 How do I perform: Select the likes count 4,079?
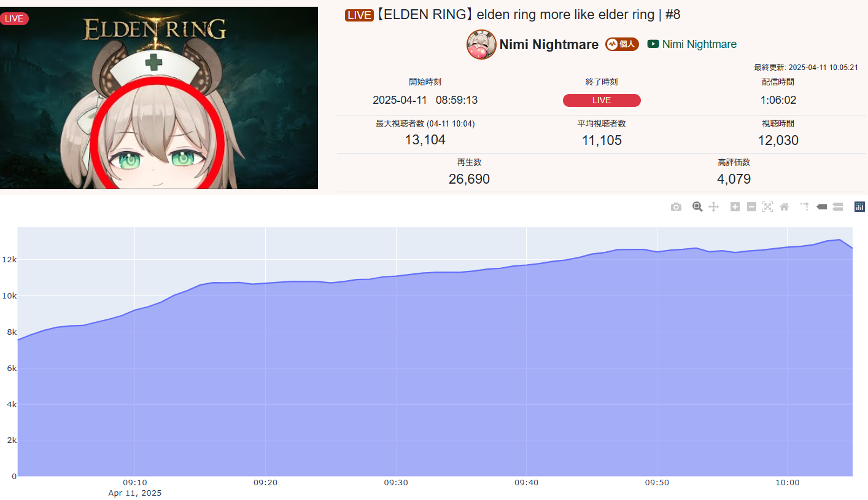coord(734,179)
